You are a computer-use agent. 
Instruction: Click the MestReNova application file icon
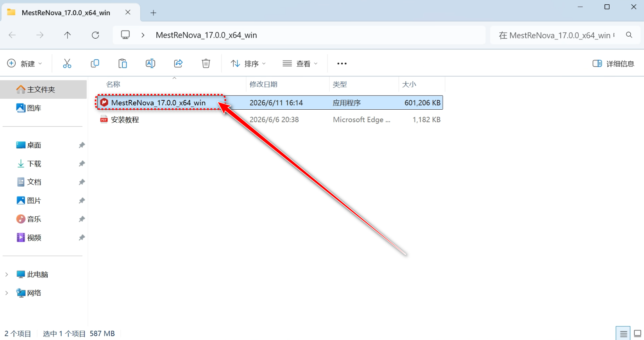104,103
